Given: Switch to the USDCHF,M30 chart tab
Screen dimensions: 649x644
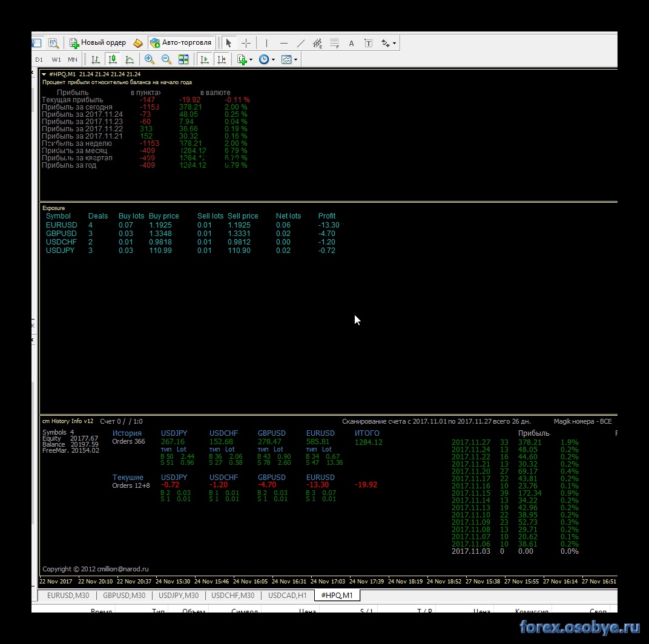Looking at the screenshot, I should pyautogui.click(x=232, y=595).
